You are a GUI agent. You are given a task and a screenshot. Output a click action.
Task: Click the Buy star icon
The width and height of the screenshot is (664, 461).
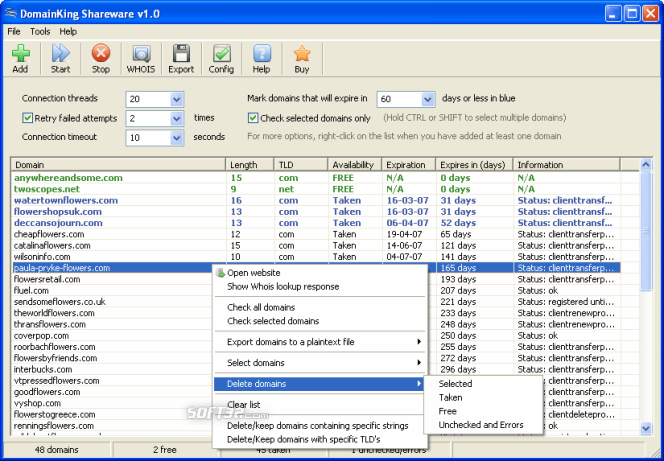[x=302, y=58]
